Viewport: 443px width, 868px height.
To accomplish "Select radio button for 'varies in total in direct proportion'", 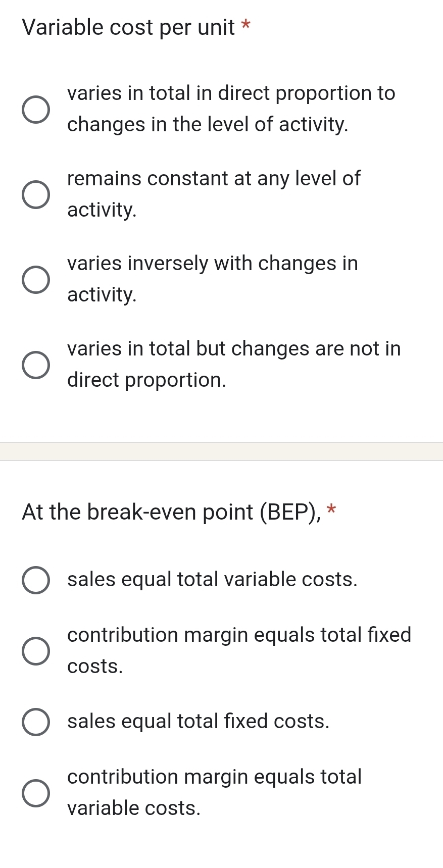I will 36,109.
